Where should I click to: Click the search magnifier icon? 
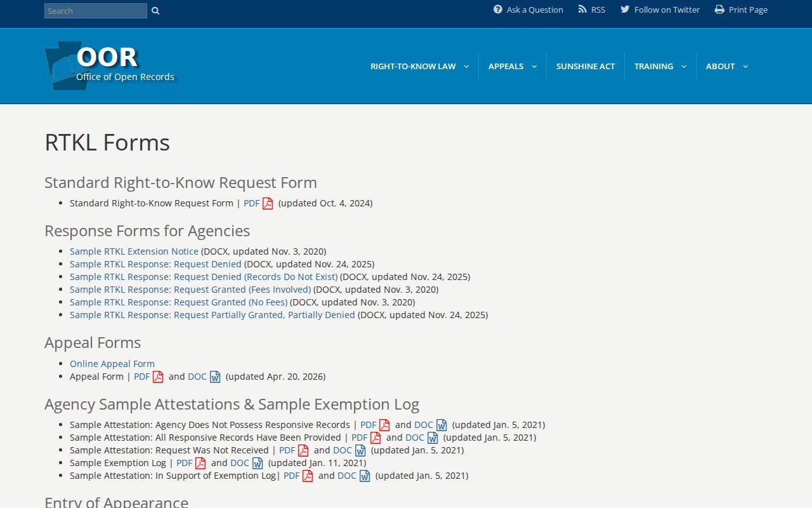point(155,11)
